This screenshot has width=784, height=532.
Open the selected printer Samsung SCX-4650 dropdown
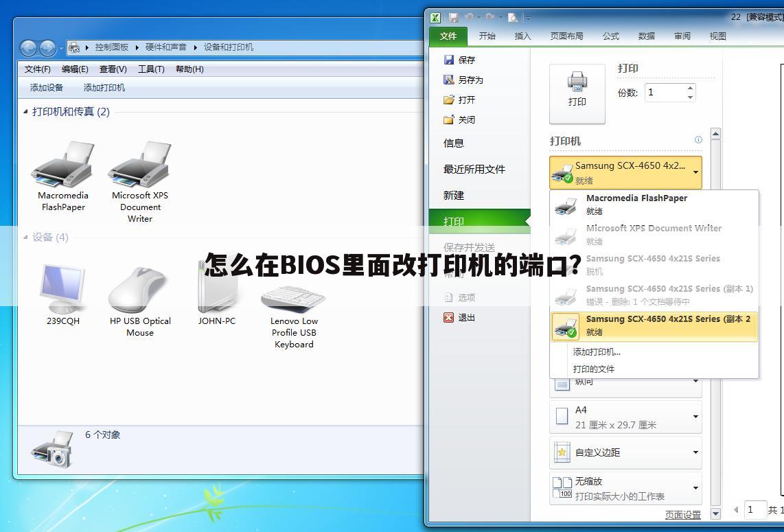[x=625, y=172]
